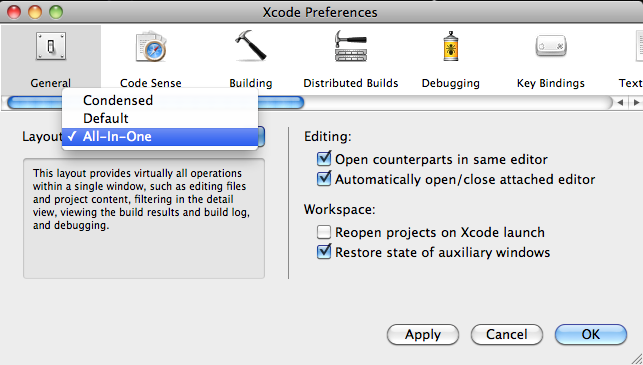Screen dimensions: 643x365
Task: Click the Apply button
Action: click(423, 335)
